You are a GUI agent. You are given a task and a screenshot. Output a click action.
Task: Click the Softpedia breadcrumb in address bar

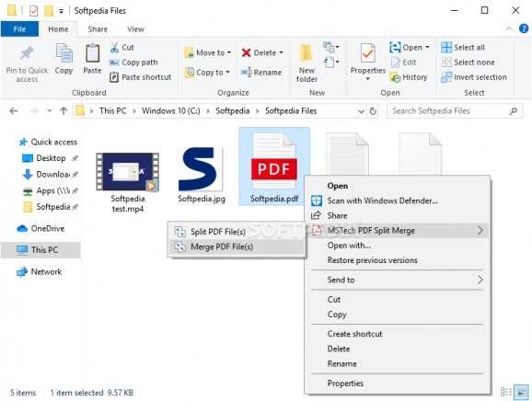pyautogui.click(x=233, y=111)
